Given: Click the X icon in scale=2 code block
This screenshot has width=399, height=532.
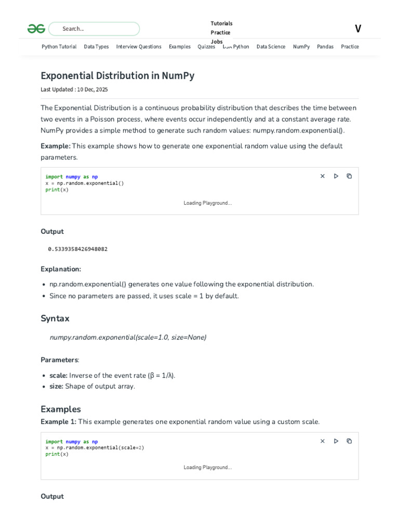Looking at the screenshot, I should [x=323, y=441].
